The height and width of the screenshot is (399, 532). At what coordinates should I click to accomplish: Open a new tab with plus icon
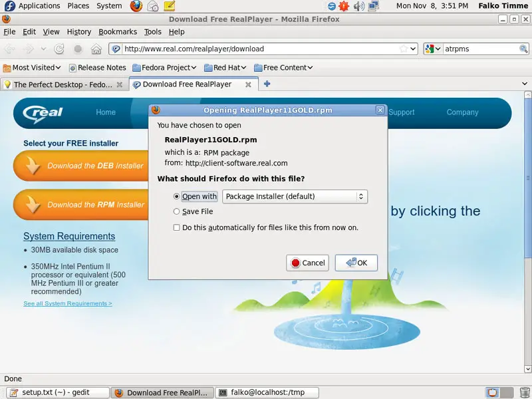tap(267, 84)
